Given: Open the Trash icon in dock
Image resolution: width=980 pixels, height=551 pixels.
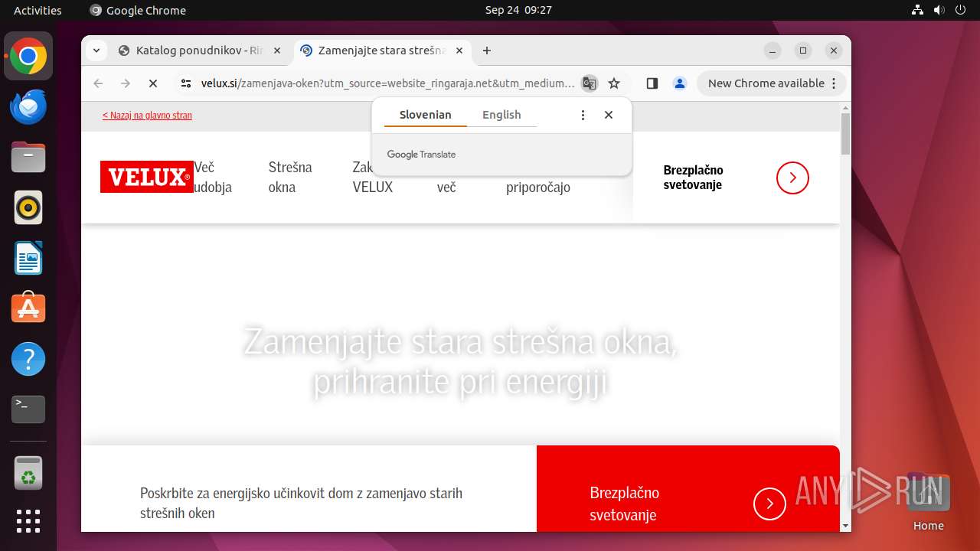Looking at the screenshot, I should (x=28, y=474).
